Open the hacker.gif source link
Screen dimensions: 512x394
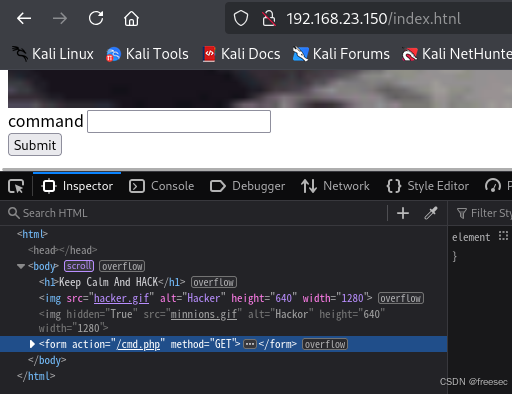pos(121,298)
